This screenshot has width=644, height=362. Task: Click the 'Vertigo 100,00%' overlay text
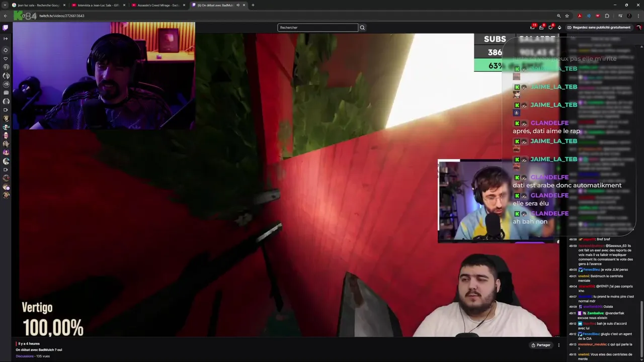(x=52, y=320)
